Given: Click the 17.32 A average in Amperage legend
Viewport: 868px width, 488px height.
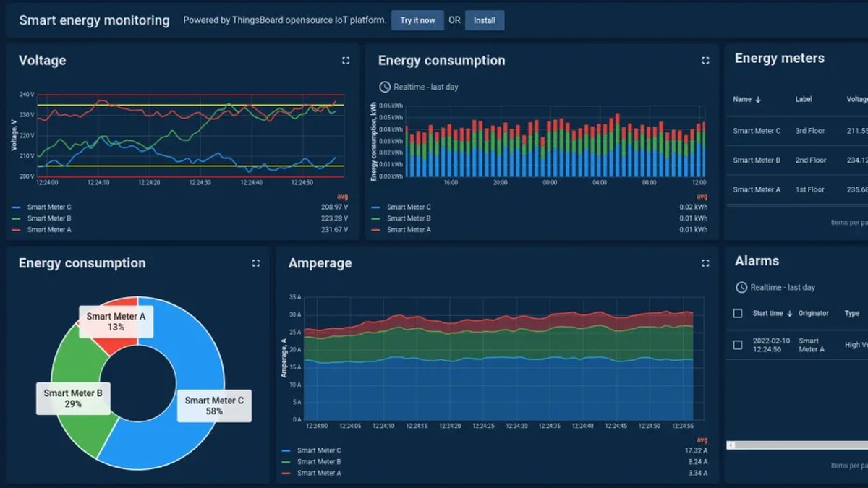Looking at the screenshot, I should click(696, 450).
